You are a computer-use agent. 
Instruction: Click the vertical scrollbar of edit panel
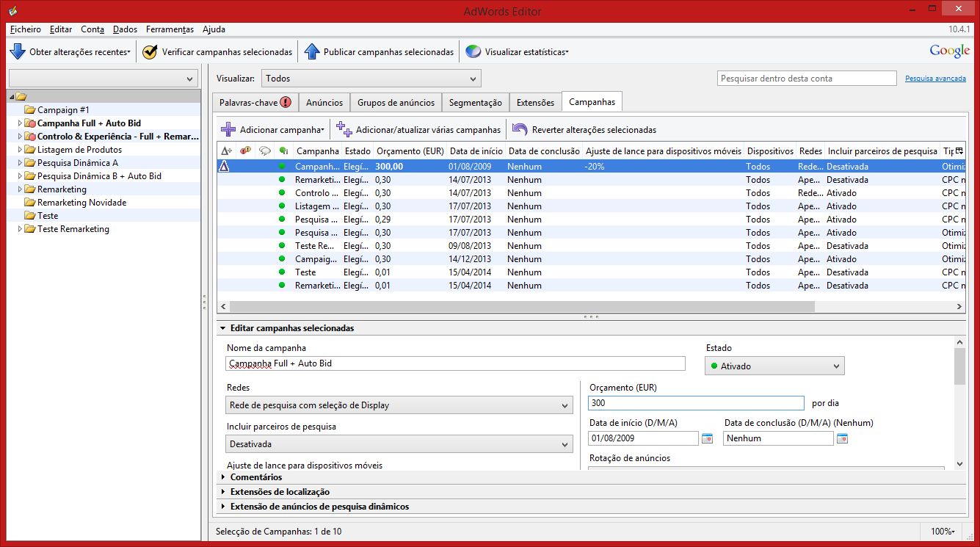959,366
